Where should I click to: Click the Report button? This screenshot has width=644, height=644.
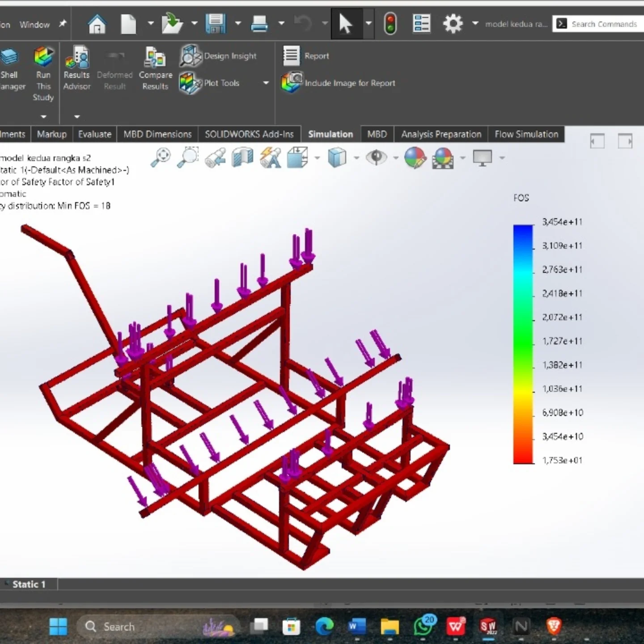(306, 56)
